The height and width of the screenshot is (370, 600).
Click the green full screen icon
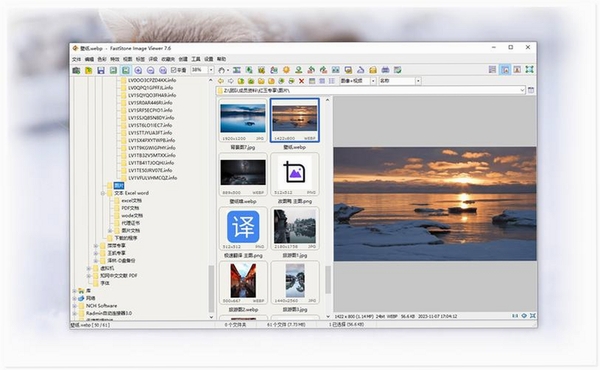[530, 69]
